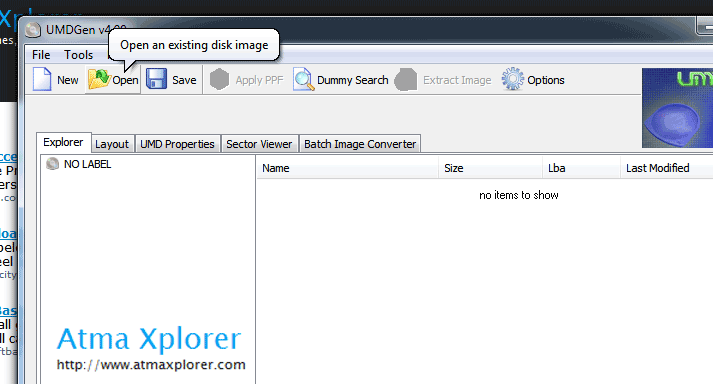This screenshot has width=713, height=384.
Task: Open the UMD Properties tab
Action: 177,144
